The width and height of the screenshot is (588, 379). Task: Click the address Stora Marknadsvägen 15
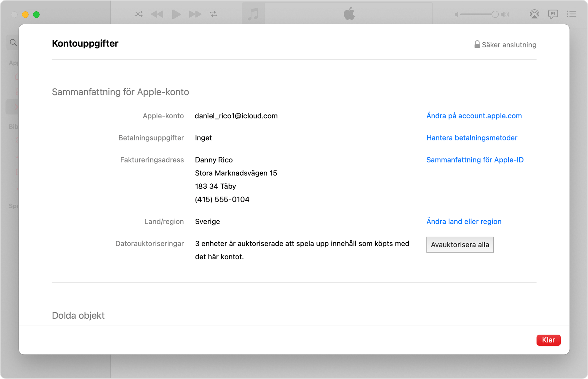pos(236,173)
